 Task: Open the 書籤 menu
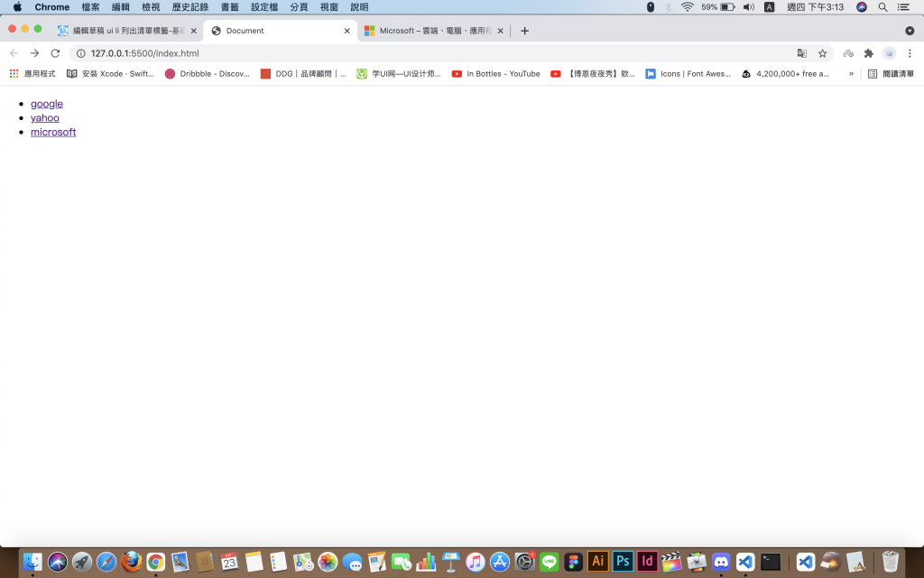point(230,7)
